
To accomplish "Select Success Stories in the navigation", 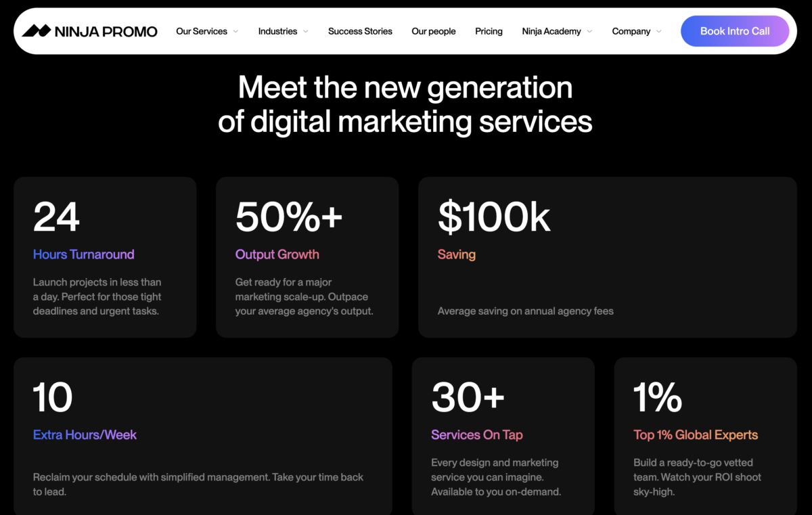I will click(360, 31).
